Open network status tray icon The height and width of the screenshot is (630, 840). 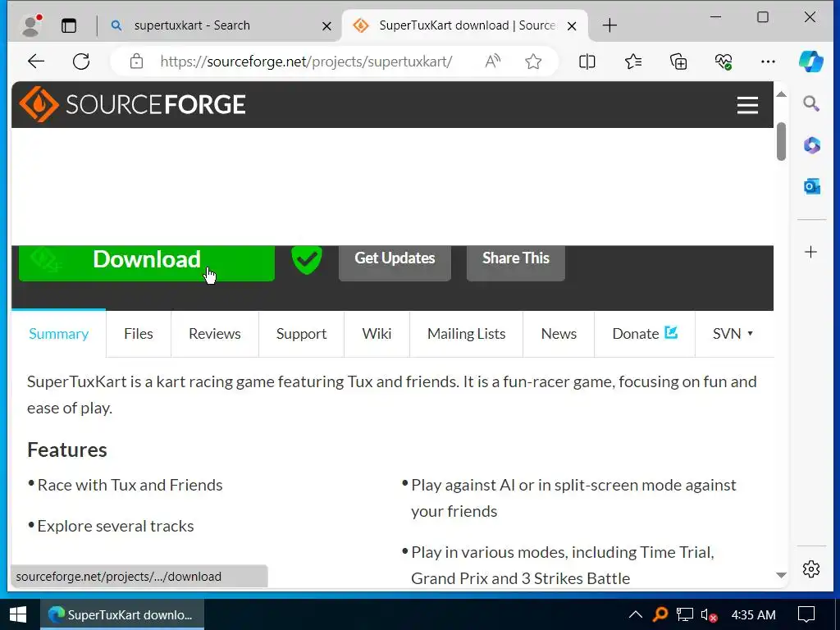click(685, 614)
